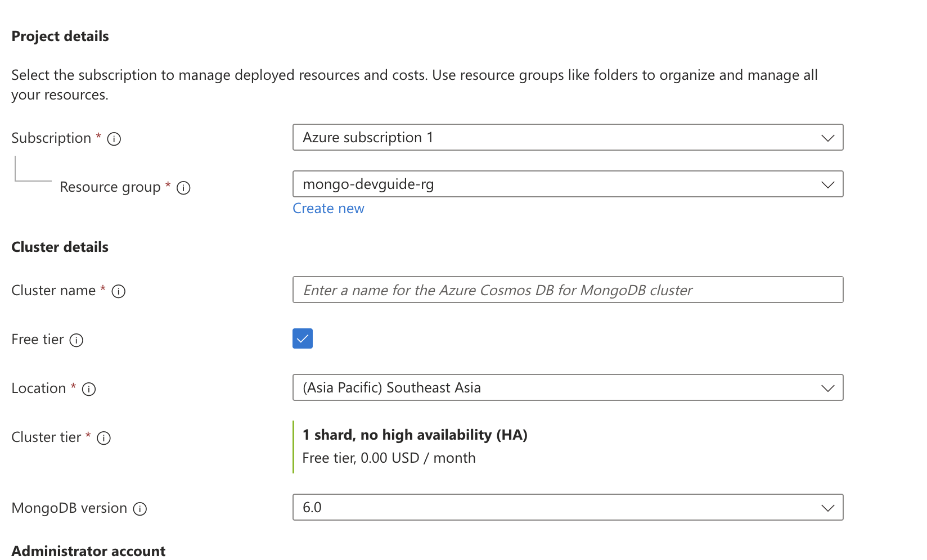Viewport: 927px width, 560px height.
Task: Click the Project details heading
Action: [60, 37]
